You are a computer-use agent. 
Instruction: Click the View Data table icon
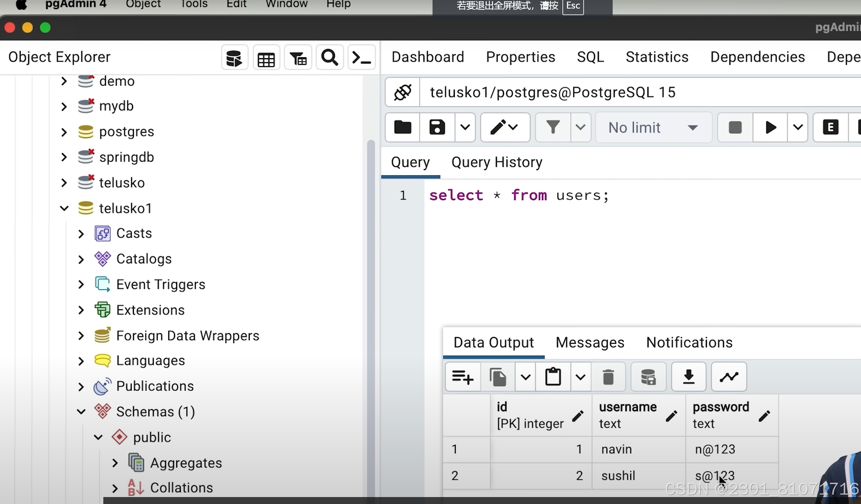click(x=266, y=58)
